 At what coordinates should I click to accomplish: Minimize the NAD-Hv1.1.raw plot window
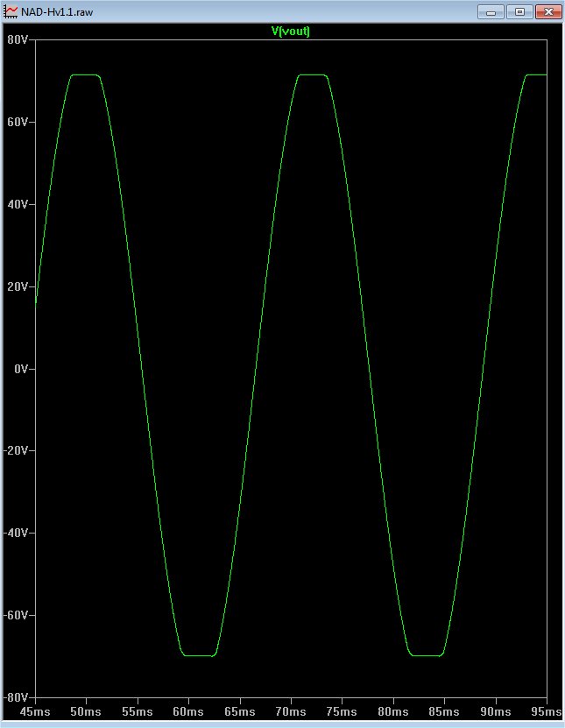click(x=491, y=12)
